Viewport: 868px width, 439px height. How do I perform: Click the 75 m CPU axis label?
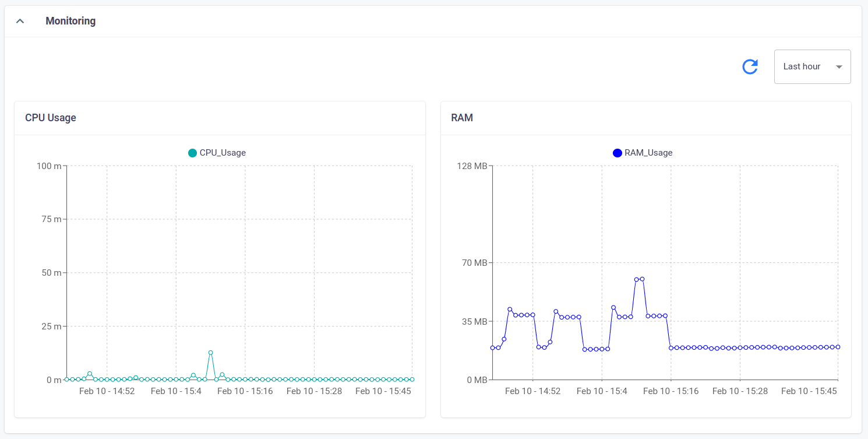click(51, 219)
